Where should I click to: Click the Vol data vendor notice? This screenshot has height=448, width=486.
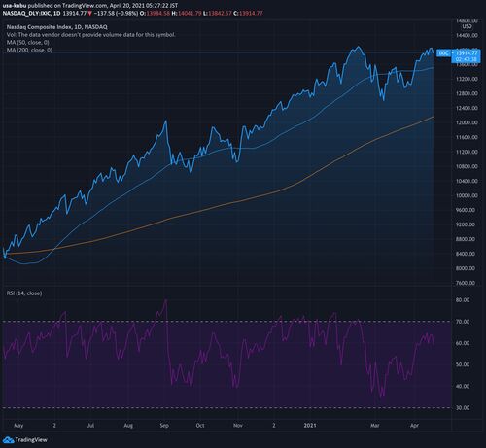coord(91,35)
